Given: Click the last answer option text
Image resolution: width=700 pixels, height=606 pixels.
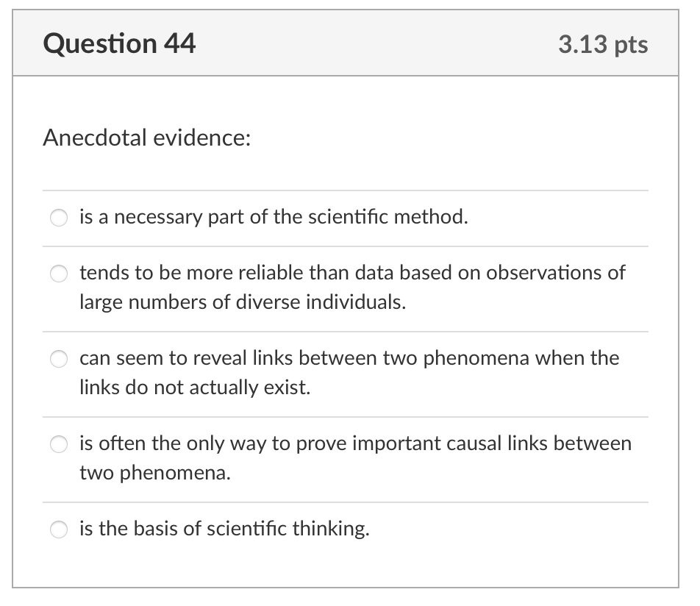Looking at the screenshot, I should click(224, 529).
